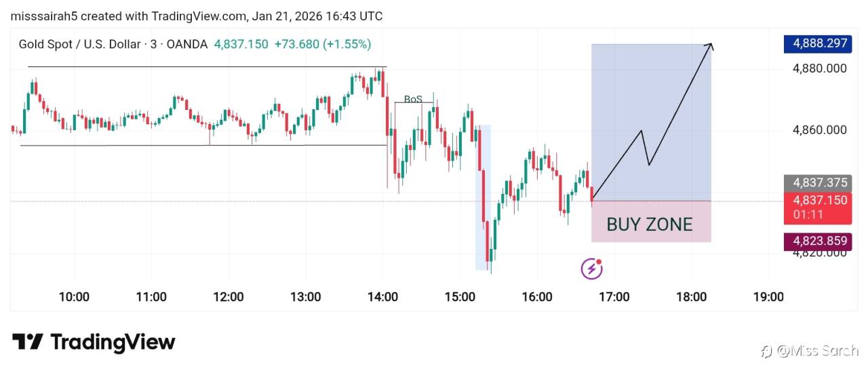Click the upward arrowhead of the projection line

(710, 45)
